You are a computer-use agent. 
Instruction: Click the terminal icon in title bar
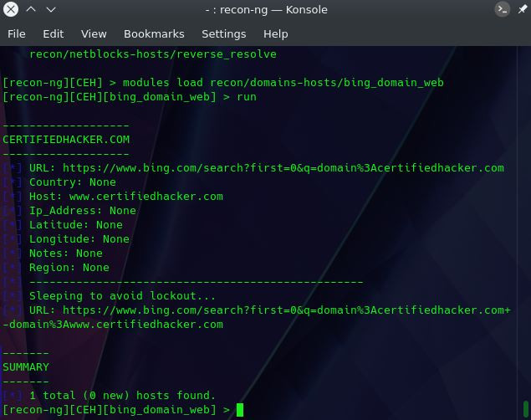point(503,9)
